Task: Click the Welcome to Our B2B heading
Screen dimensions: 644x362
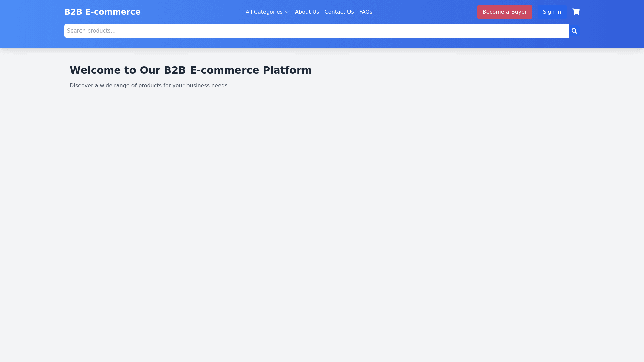Action: (191, 70)
